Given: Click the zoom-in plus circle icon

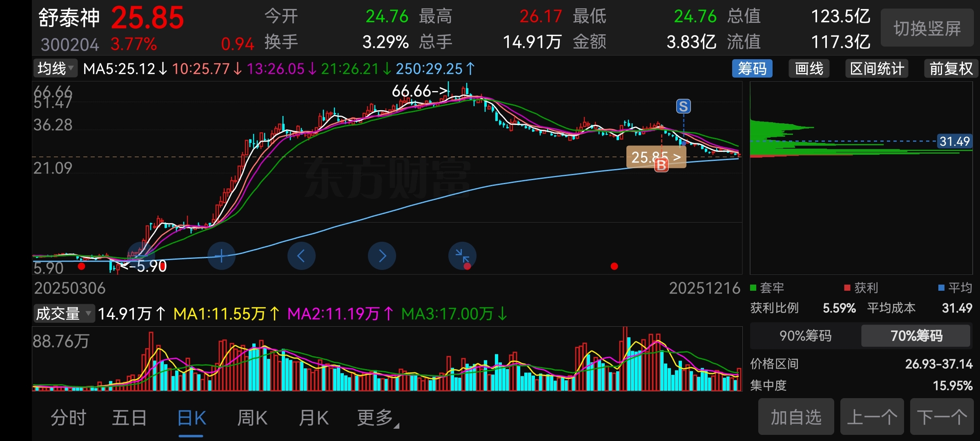Looking at the screenshot, I should click(x=221, y=256).
